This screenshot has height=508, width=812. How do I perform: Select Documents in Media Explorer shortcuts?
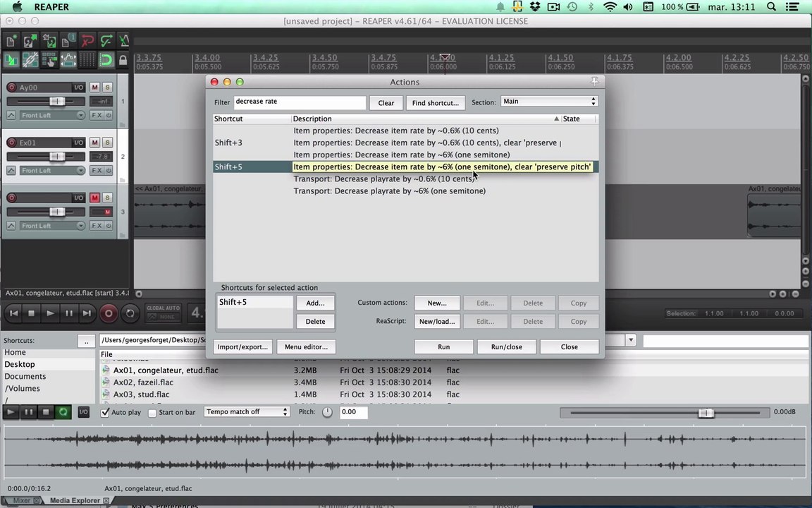pyautogui.click(x=25, y=376)
